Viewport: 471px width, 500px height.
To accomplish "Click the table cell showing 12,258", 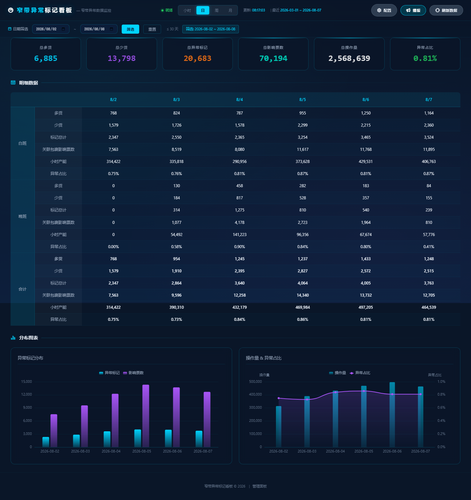I will click(x=239, y=295).
